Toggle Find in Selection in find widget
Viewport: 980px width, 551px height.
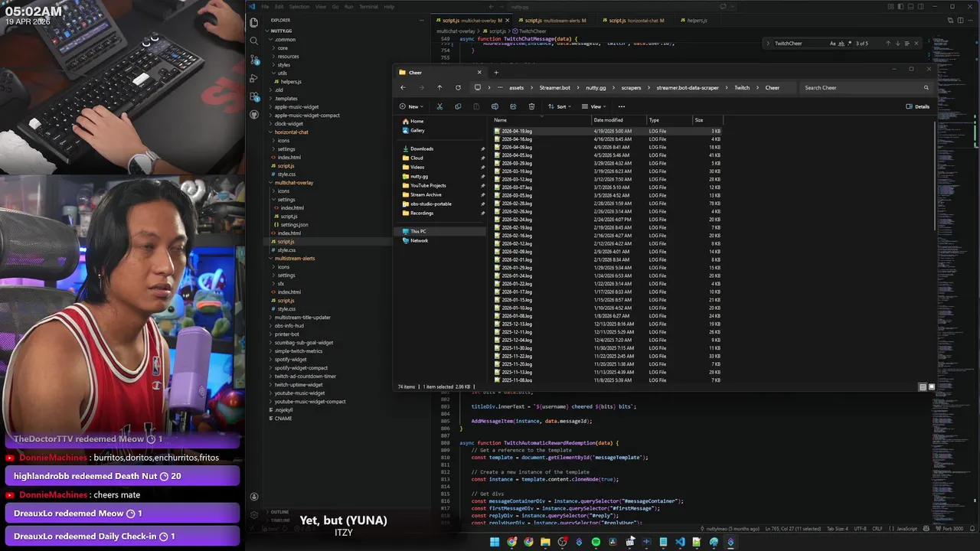tap(906, 44)
